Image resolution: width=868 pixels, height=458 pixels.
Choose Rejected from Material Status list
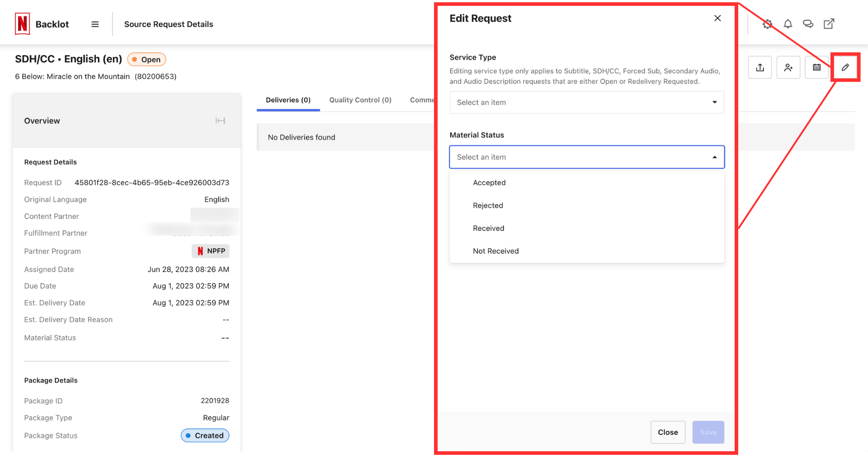pos(488,206)
